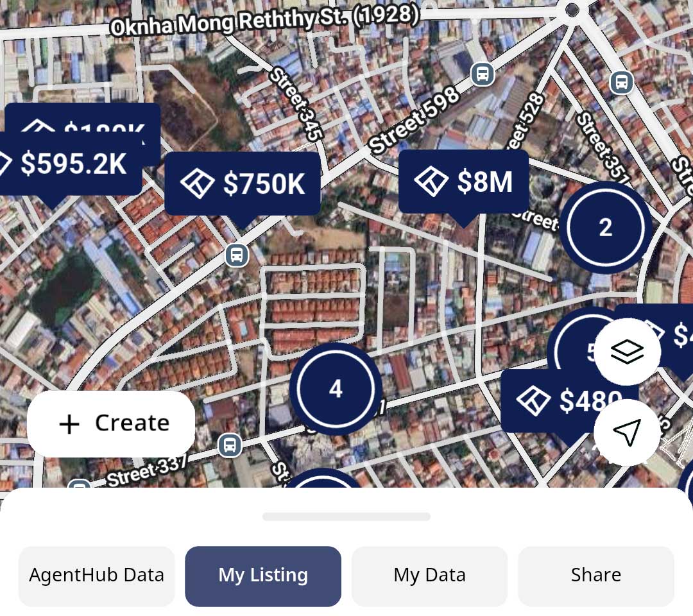Expand the cluster of 4 listings
This screenshot has height=616, width=693.
[336, 389]
